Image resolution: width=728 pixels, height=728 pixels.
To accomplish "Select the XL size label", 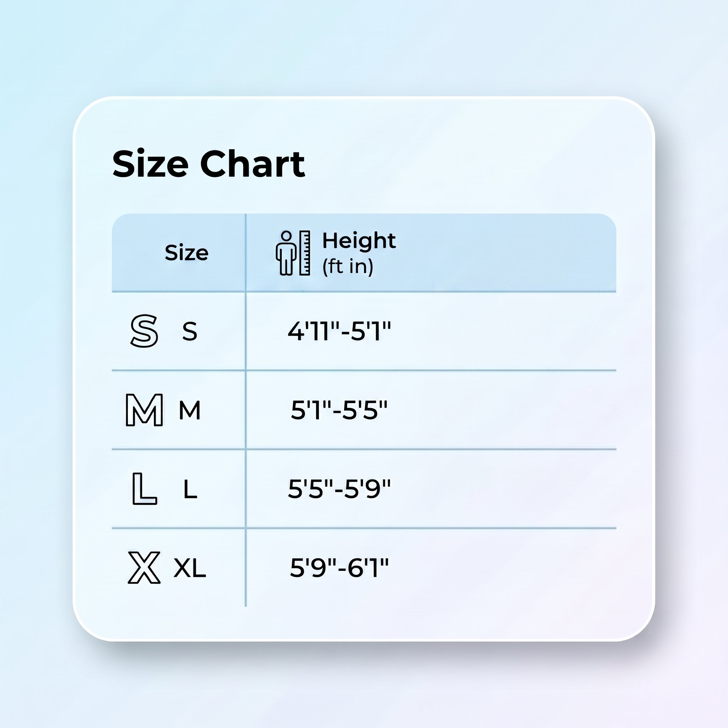I will (x=189, y=568).
